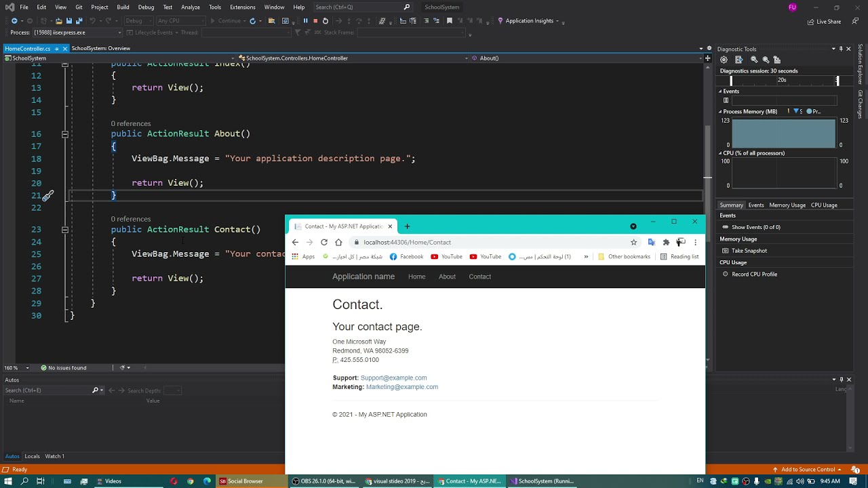This screenshot has width=868, height=488.
Task: Collapse the Events section in Diagnostic Tools
Action: click(x=721, y=91)
